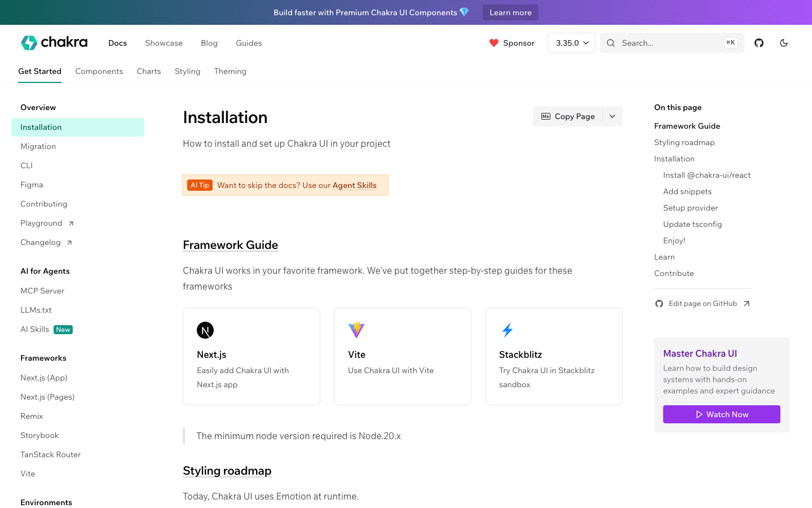The height and width of the screenshot is (508, 812).
Task: Switch to the Components tab
Action: 99,71
